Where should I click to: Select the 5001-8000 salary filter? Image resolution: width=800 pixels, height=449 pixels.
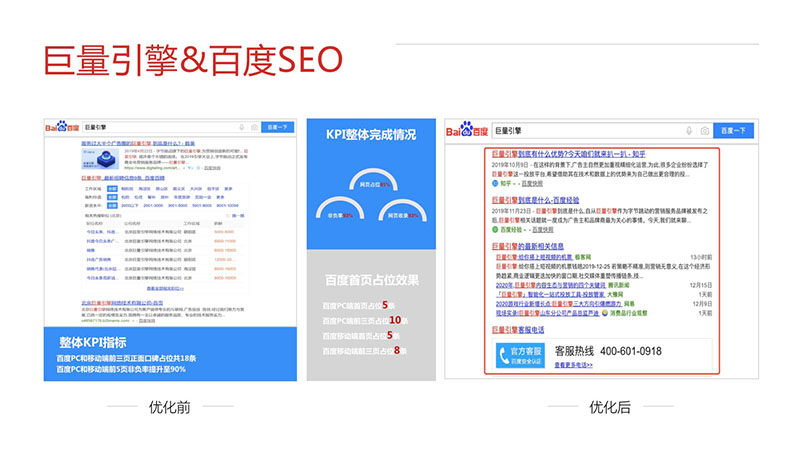point(202,205)
